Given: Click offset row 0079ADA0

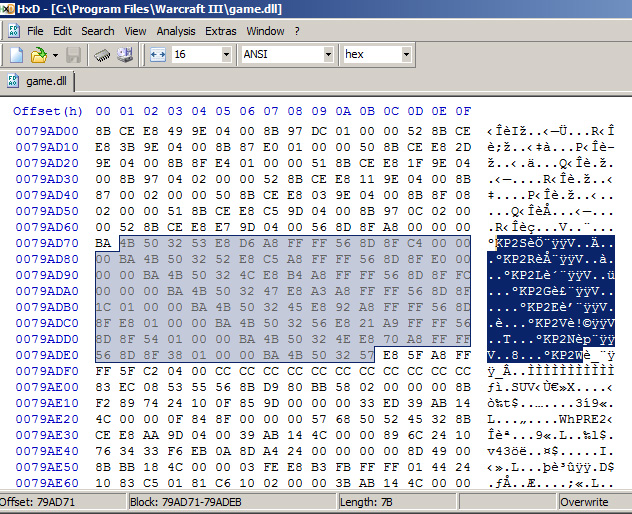Looking at the screenshot, I should (x=47, y=291).
